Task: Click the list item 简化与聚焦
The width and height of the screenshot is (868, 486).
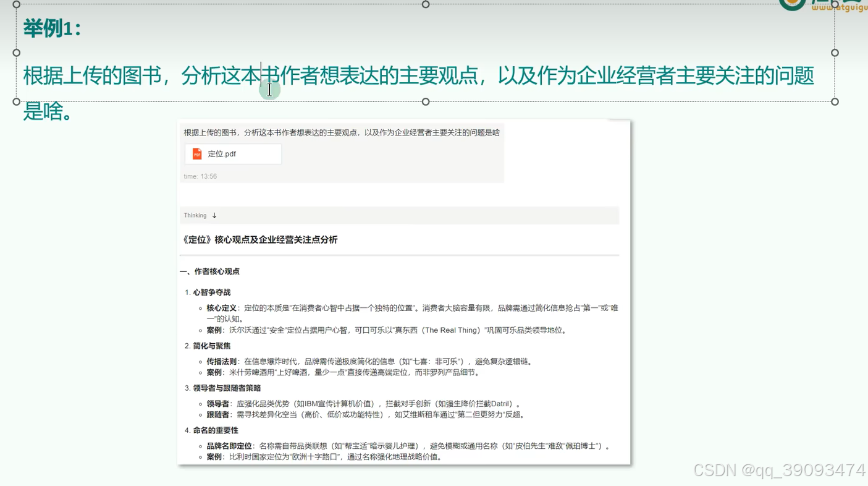Action: 212,346
